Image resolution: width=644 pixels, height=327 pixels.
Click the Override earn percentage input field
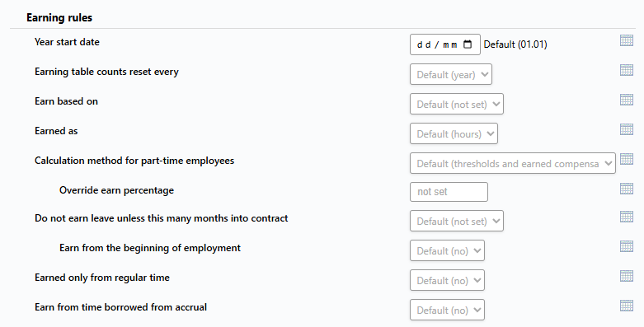[449, 192]
